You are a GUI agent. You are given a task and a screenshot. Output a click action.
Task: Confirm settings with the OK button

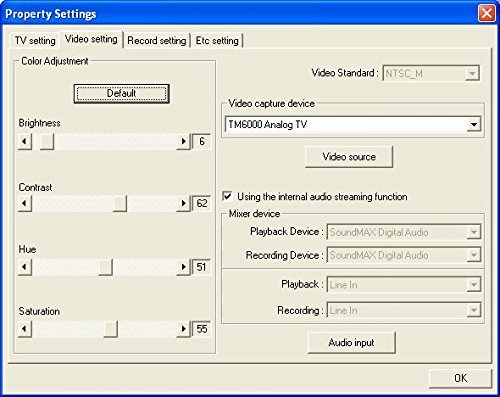460,378
